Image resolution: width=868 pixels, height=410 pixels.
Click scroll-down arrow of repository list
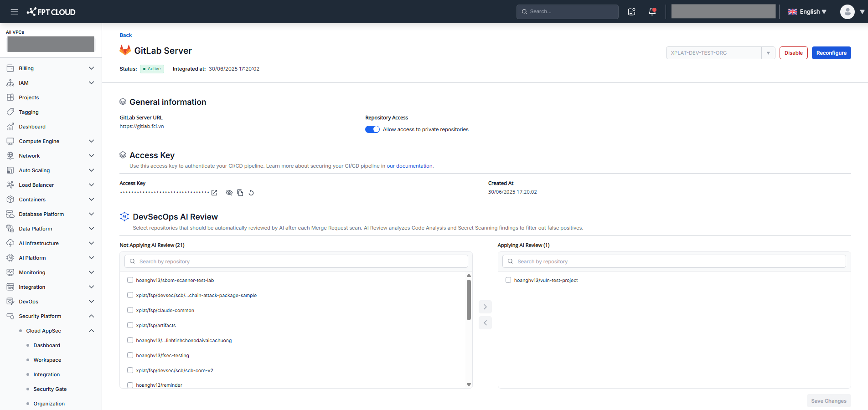tap(469, 385)
